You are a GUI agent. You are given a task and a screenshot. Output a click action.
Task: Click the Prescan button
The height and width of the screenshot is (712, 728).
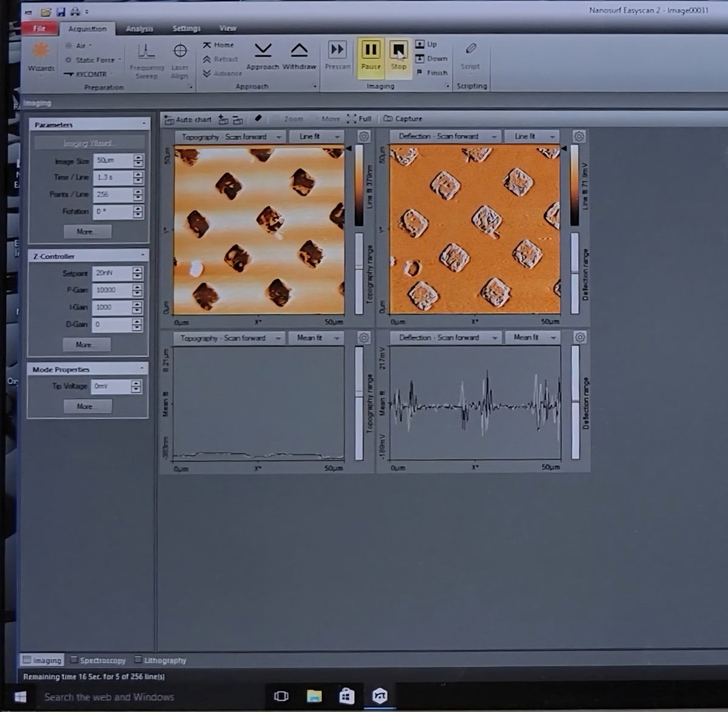(x=337, y=56)
